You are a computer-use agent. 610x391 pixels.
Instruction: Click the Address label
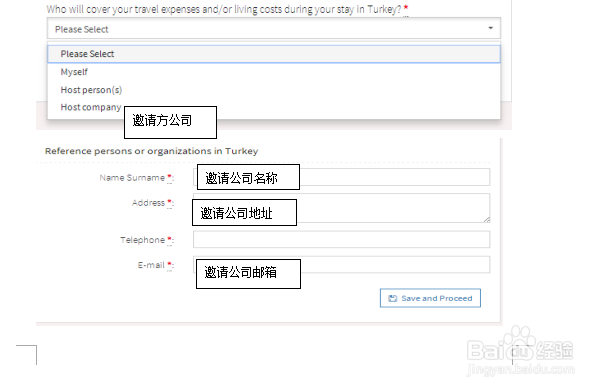(x=148, y=203)
